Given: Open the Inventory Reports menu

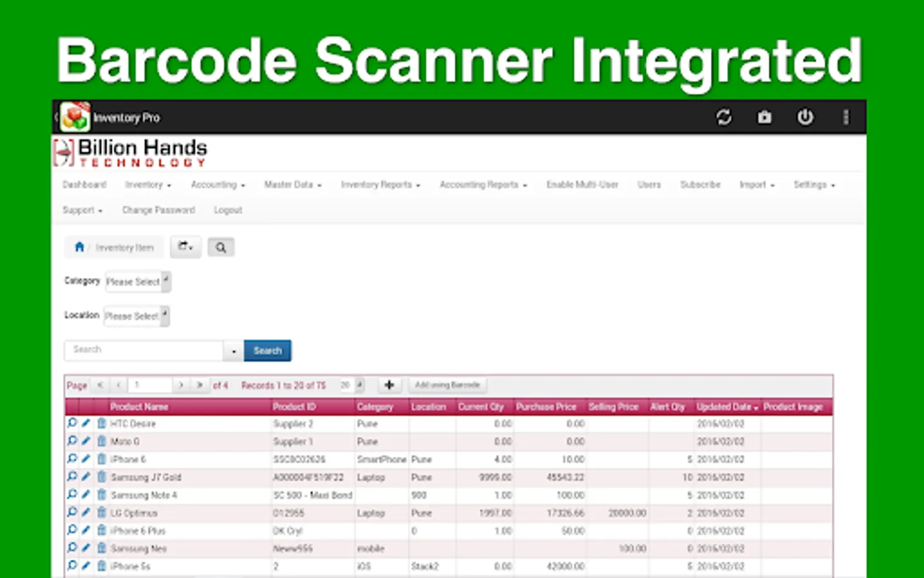Looking at the screenshot, I should pos(381,185).
